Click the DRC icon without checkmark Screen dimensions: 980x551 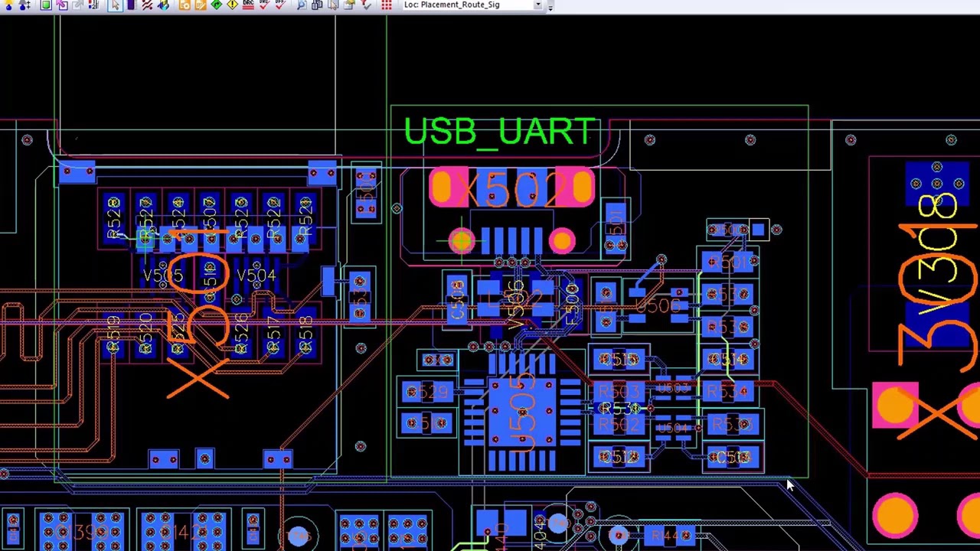[248, 5]
